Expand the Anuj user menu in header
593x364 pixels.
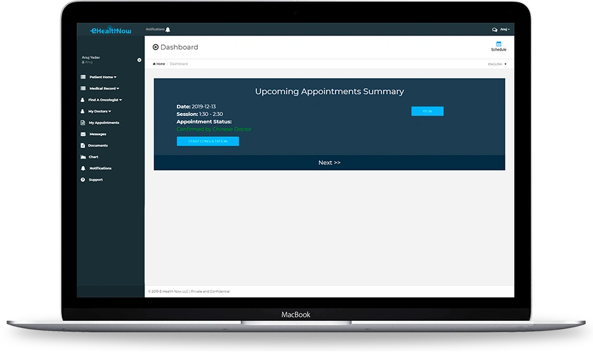point(505,29)
